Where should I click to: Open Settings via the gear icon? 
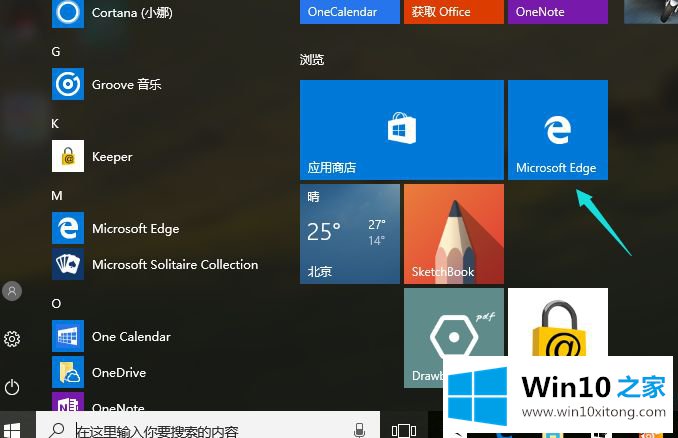pyautogui.click(x=12, y=339)
